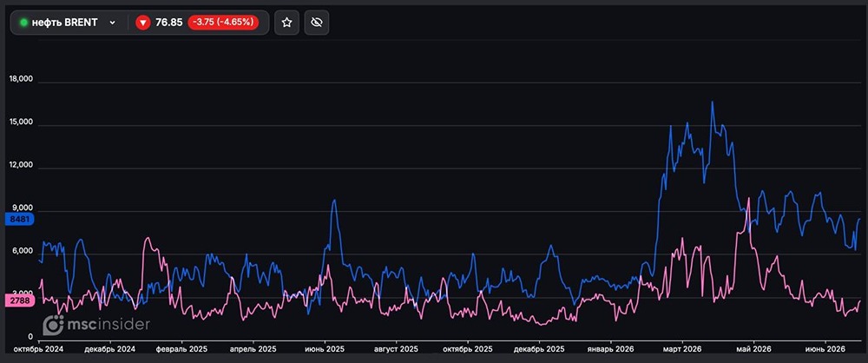Click the pink 2788 value label

[x=19, y=300]
